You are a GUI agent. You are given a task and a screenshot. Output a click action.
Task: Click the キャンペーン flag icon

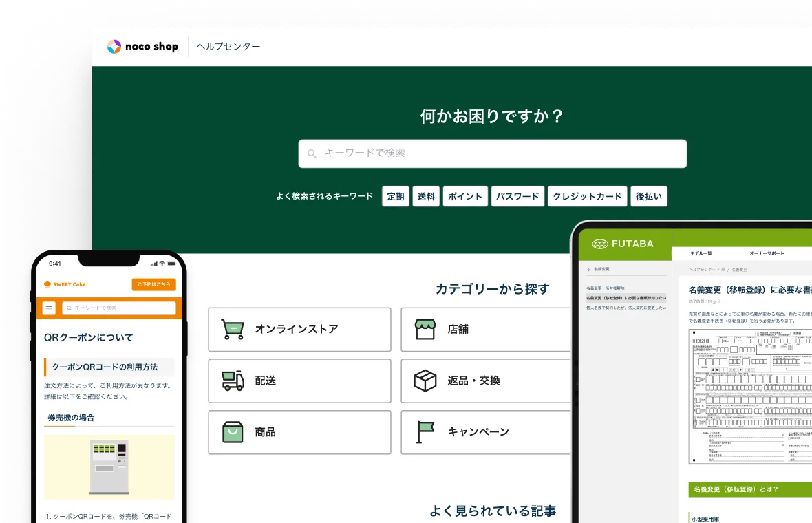(x=425, y=431)
